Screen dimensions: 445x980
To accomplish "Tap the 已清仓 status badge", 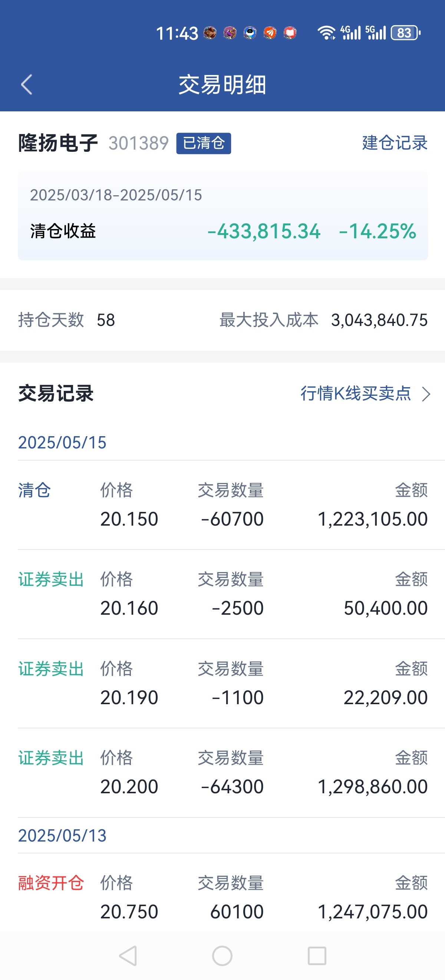I will 204,143.
